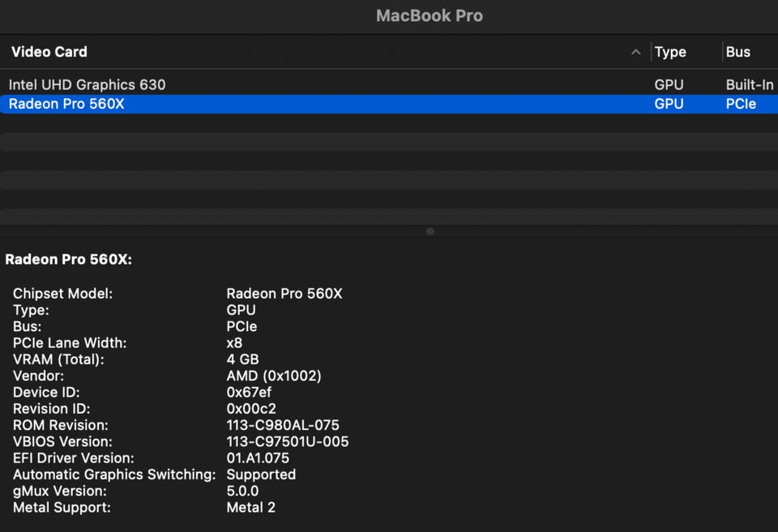
Task: Click the Device ID value 0x67ef
Action: (249, 393)
